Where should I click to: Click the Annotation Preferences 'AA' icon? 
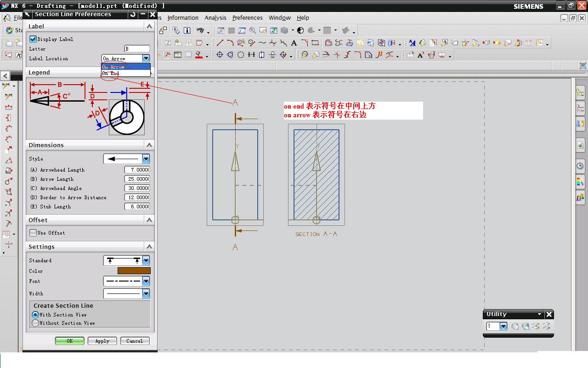pos(412,43)
